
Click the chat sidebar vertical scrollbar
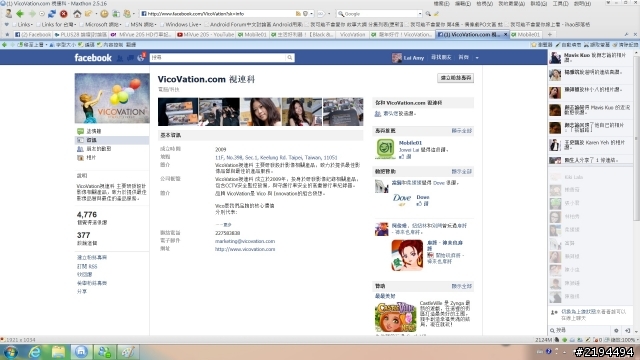point(637,139)
